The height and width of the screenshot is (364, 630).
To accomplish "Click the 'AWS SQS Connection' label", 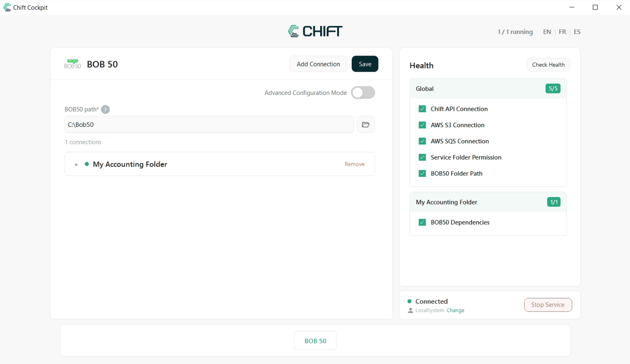I will (460, 141).
